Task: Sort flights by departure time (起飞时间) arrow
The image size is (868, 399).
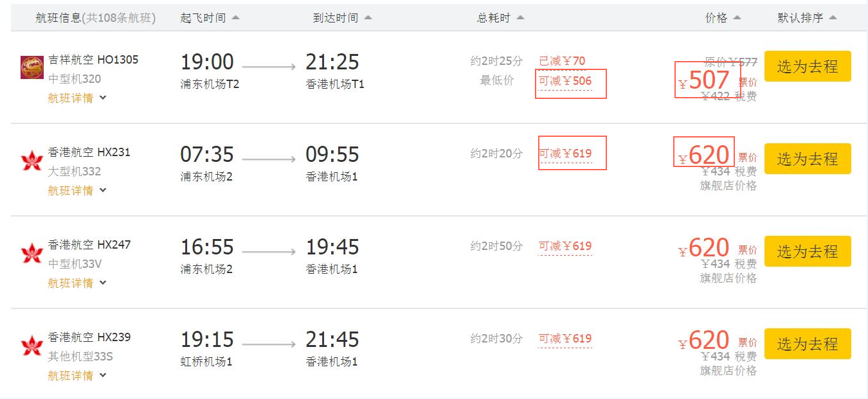Action: point(235,18)
